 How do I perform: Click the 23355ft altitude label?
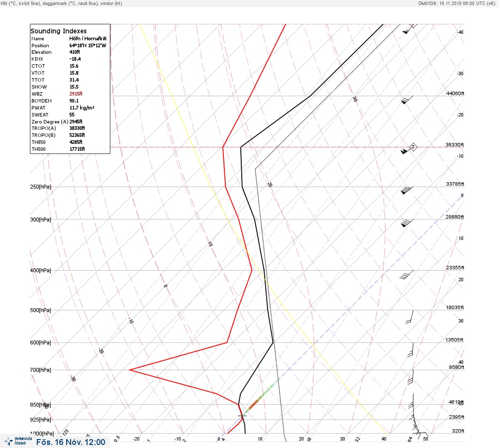coord(455,267)
